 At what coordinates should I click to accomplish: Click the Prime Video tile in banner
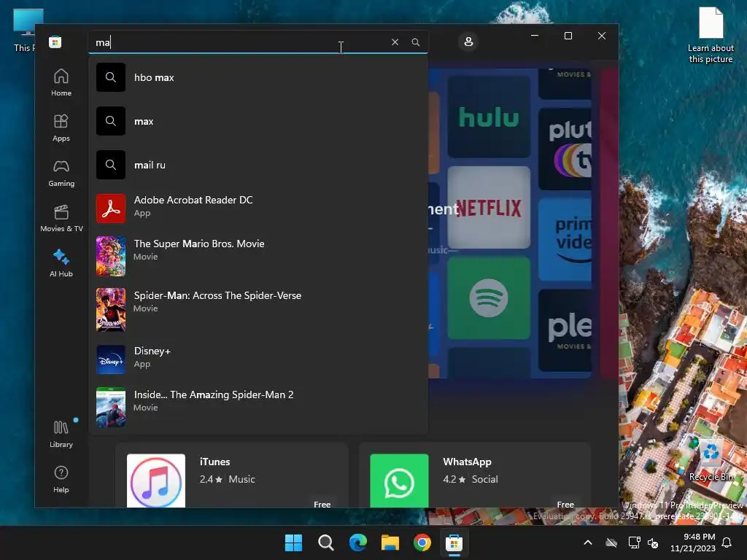click(565, 239)
